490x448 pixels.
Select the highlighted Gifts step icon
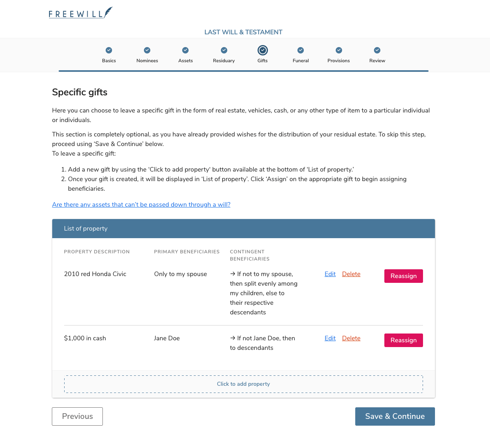point(262,50)
